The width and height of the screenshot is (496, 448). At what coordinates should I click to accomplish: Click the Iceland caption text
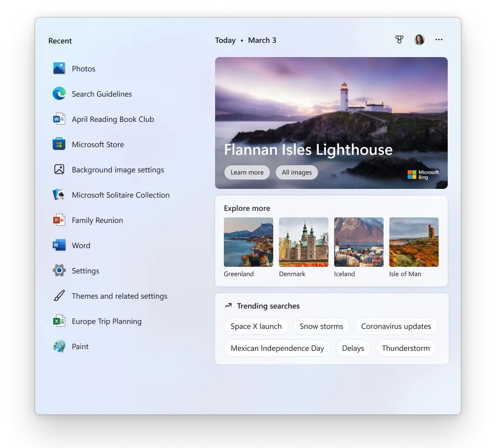[344, 274]
